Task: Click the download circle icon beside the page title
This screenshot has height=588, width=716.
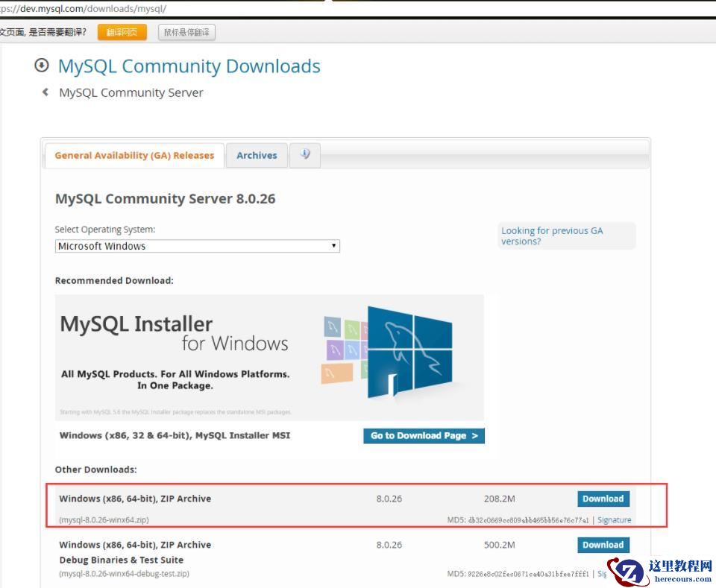Action: pos(42,66)
